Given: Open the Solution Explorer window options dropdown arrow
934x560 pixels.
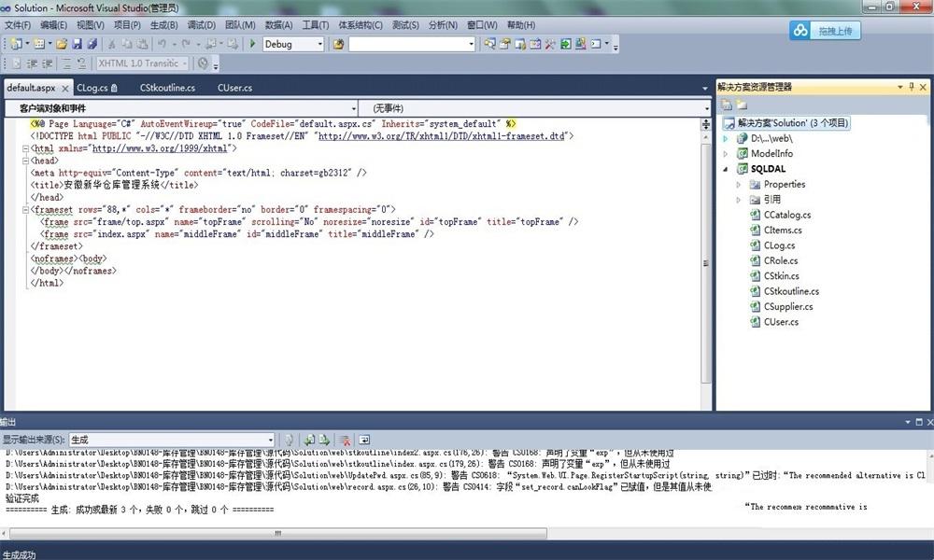Looking at the screenshot, I should [900, 87].
